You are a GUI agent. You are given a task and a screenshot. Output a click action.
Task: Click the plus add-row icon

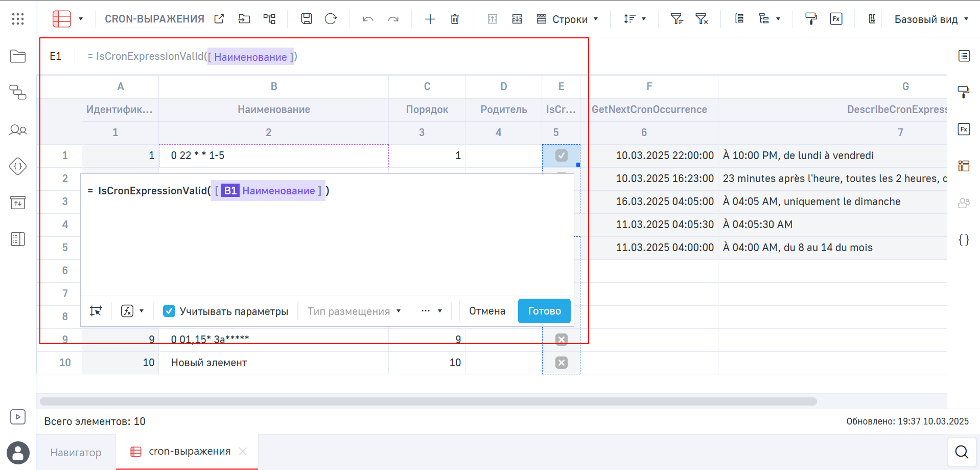[x=430, y=19]
